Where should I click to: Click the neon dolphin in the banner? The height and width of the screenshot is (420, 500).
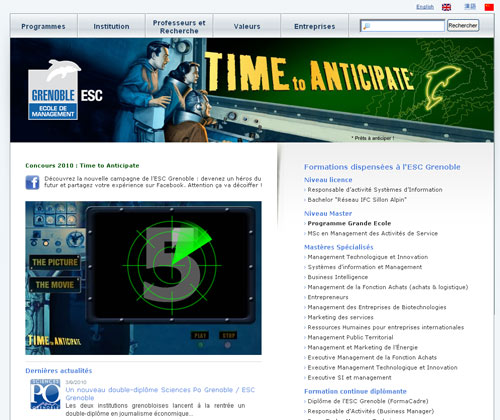pyautogui.click(x=443, y=87)
